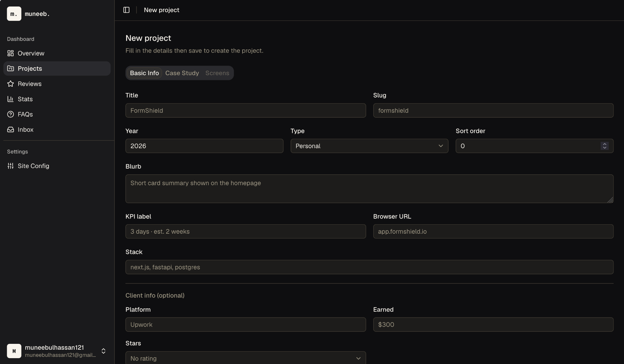
Task: Click 'Client info (optional)' section heading
Action: coord(155,295)
